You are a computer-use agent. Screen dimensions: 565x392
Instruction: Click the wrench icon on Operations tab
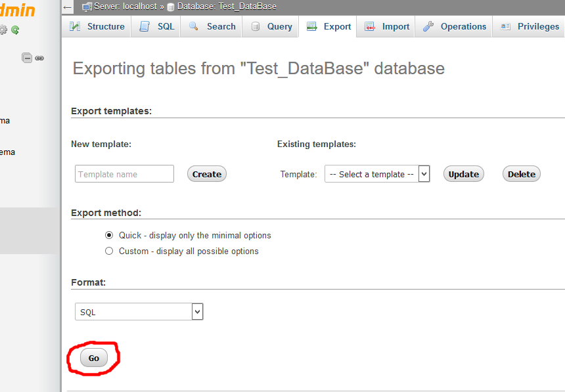point(428,27)
